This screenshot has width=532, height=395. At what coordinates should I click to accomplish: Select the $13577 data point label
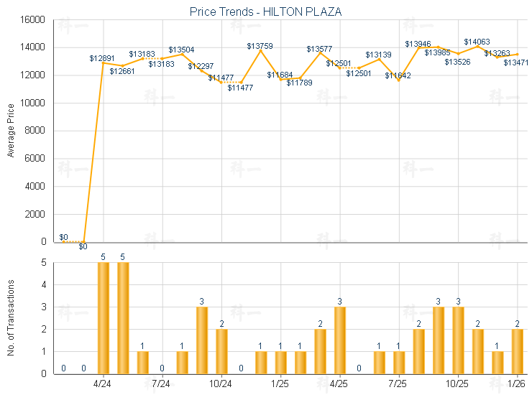coord(319,49)
